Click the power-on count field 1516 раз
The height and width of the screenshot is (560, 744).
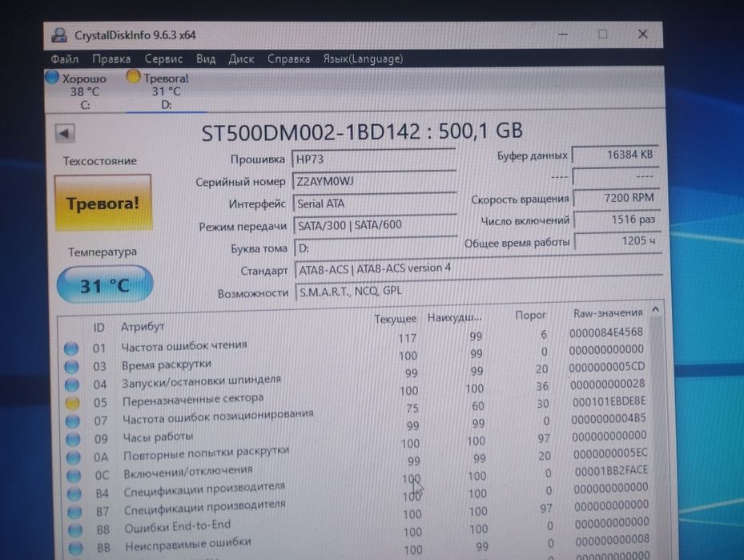click(x=617, y=220)
